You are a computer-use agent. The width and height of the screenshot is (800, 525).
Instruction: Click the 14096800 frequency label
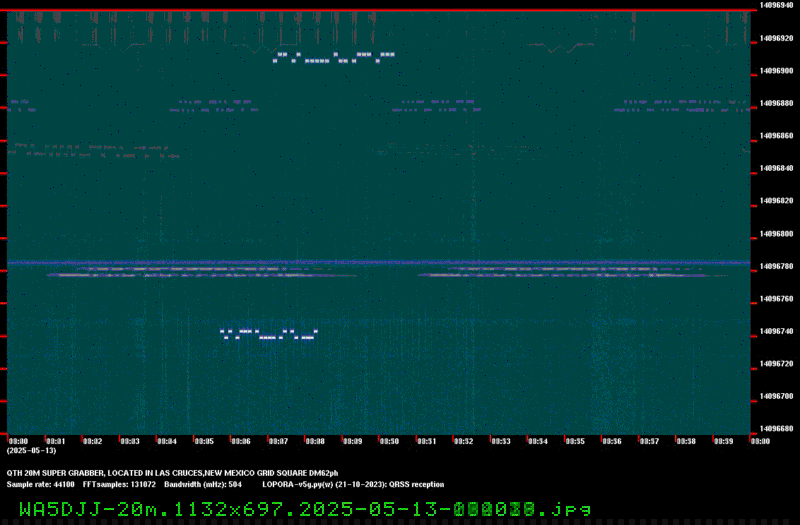(x=777, y=234)
